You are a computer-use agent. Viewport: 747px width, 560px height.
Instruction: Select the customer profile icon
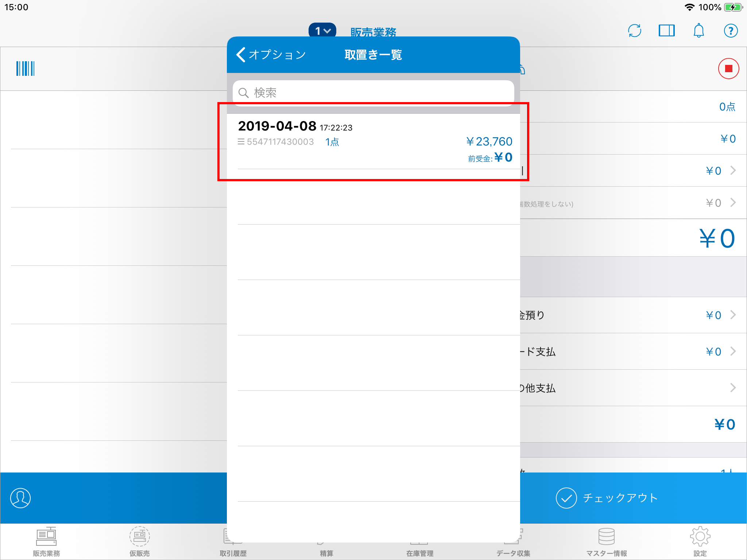coord(20,498)
